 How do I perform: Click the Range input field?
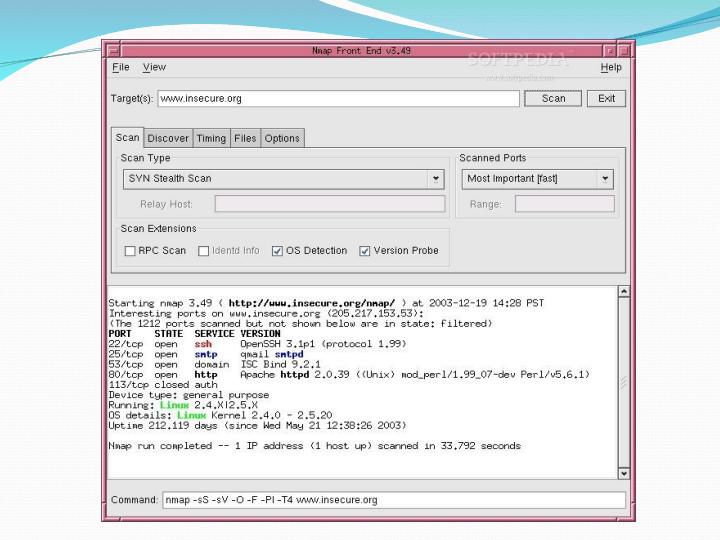point(564,204)
